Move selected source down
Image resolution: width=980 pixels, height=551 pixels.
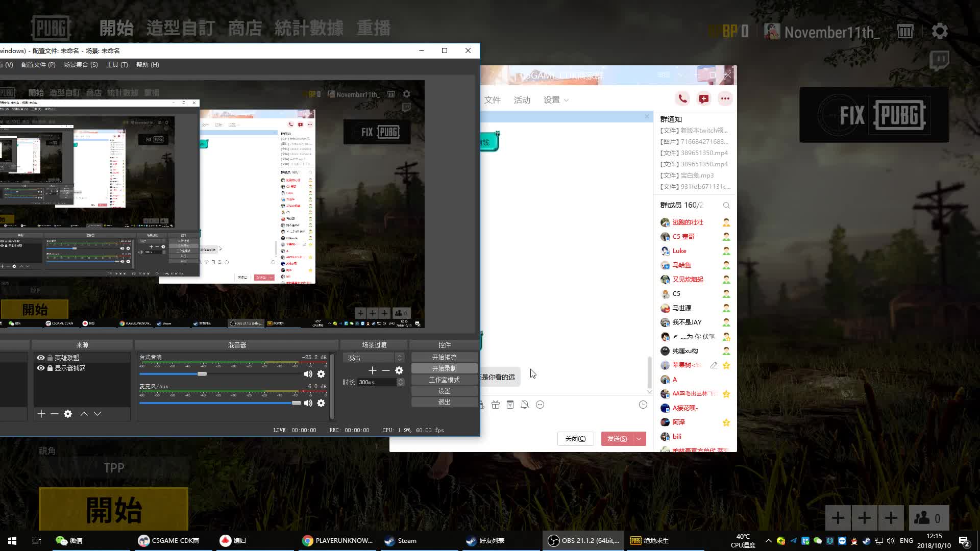click(97, 414)
